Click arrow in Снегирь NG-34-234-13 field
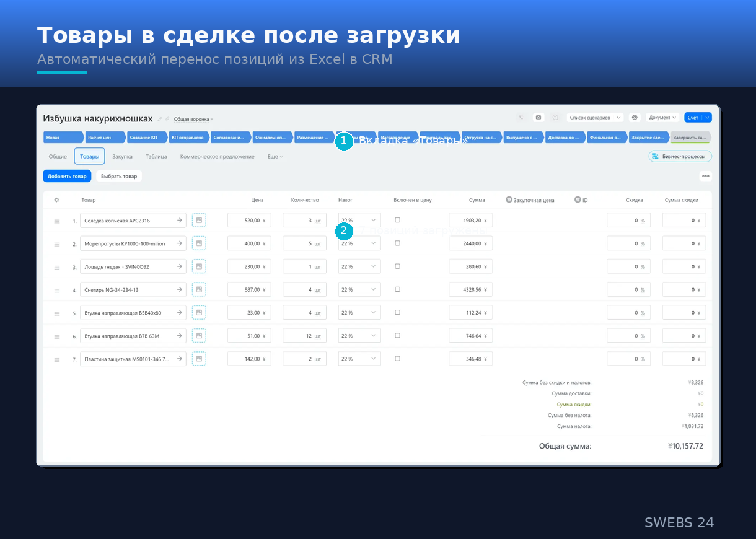Viewport: 756px width, 539px height. tap(179, 289)
